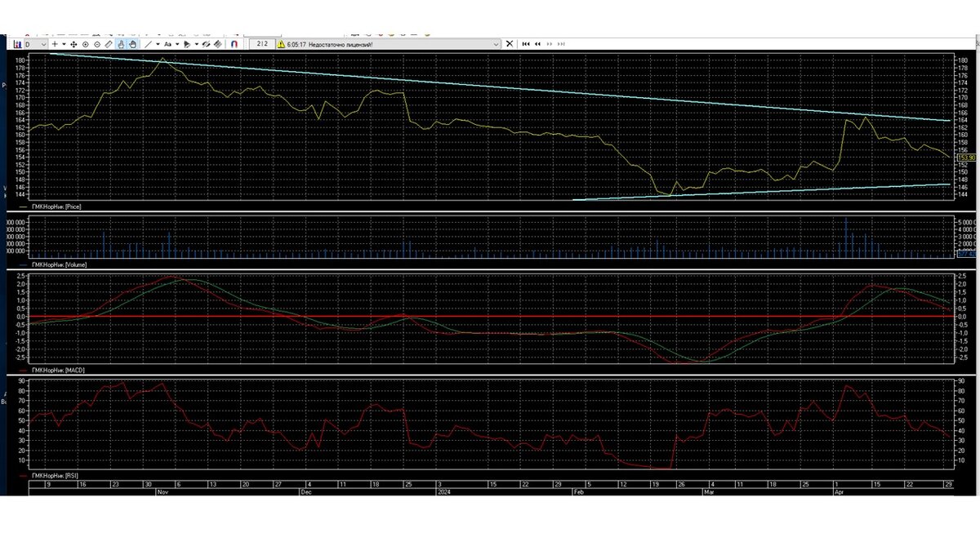Screen dimensions: 980x551
Task: Expand the line tool dropdown arrow
Action: (158, 44)
